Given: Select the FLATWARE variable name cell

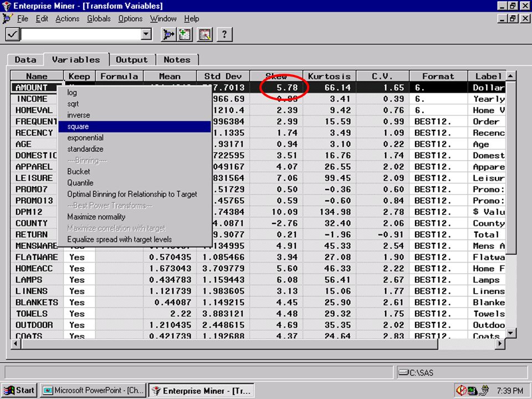Looking at the screenshot, I should pyautogui.click(x=37, y=257).
